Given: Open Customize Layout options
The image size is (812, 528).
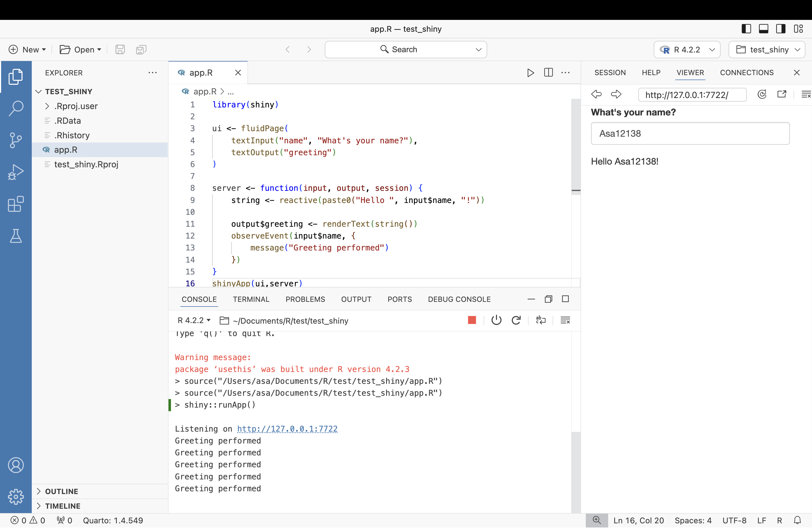Looking at the screenshot, I should [x=798, y=29].
